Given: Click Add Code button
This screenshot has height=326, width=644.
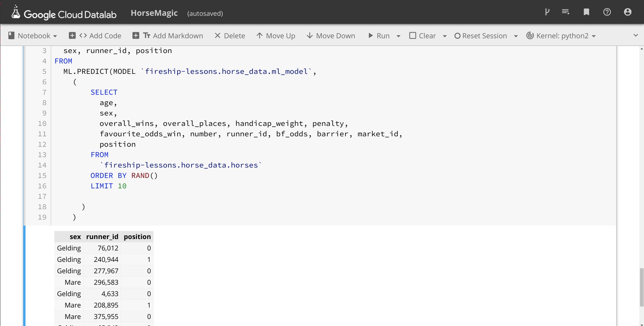Looking at the screenshot, I should tap(95, 36).
